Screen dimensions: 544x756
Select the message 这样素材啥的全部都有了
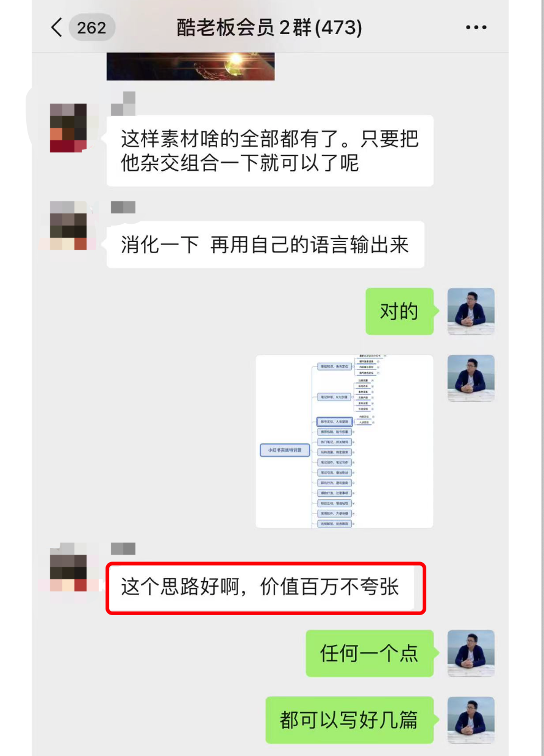[x=270, y=151]
